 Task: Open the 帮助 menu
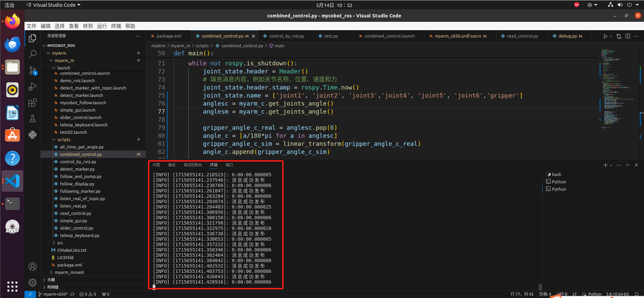(x=130, y=26)
